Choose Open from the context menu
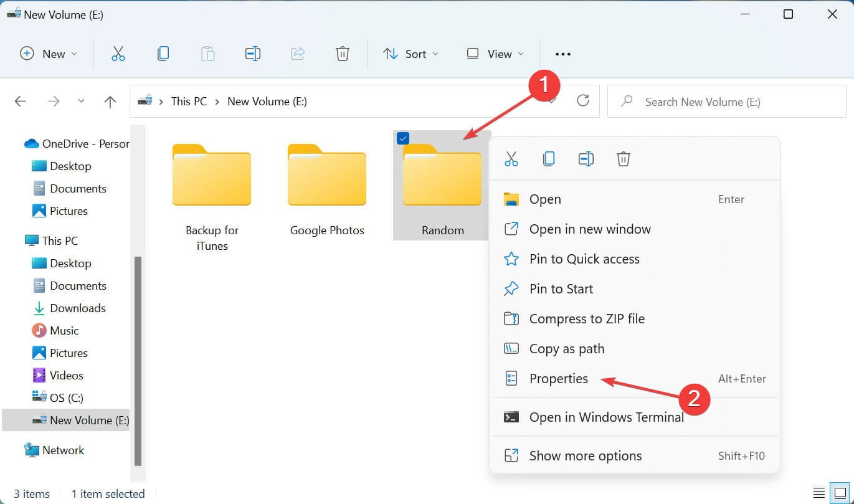The height and width of the screenshot is (504, 854). [x=635, y=199]
